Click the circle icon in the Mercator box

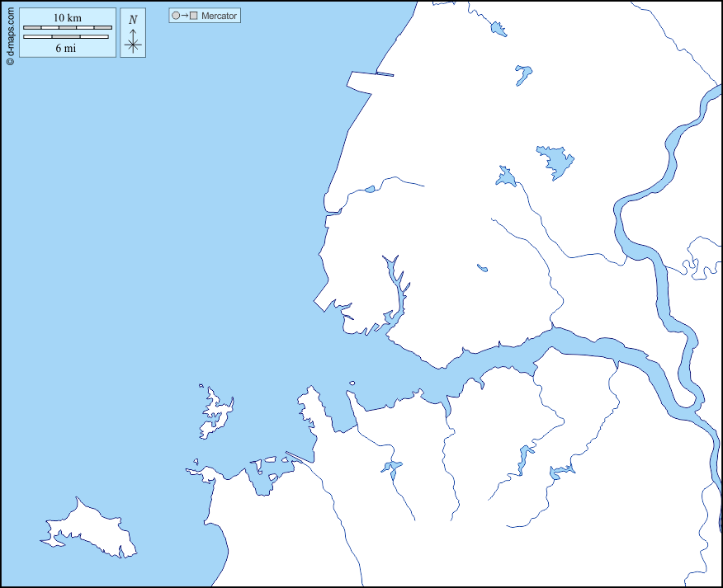176,16
